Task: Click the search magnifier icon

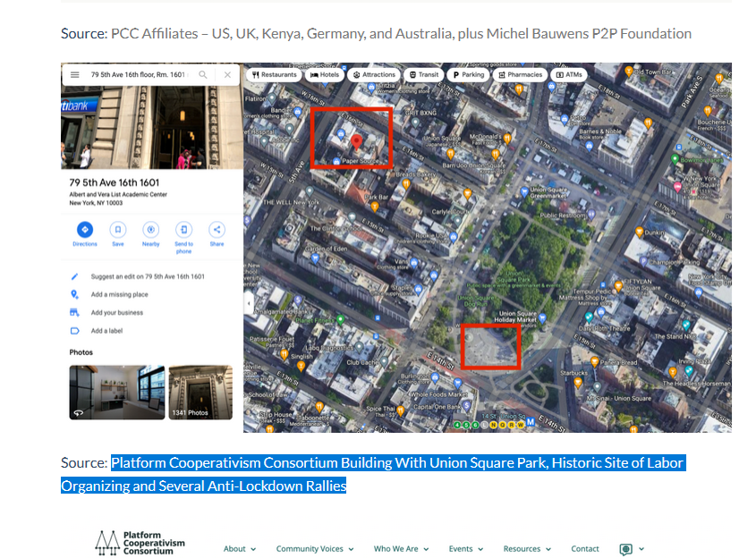Action: (x=203, y=75)
